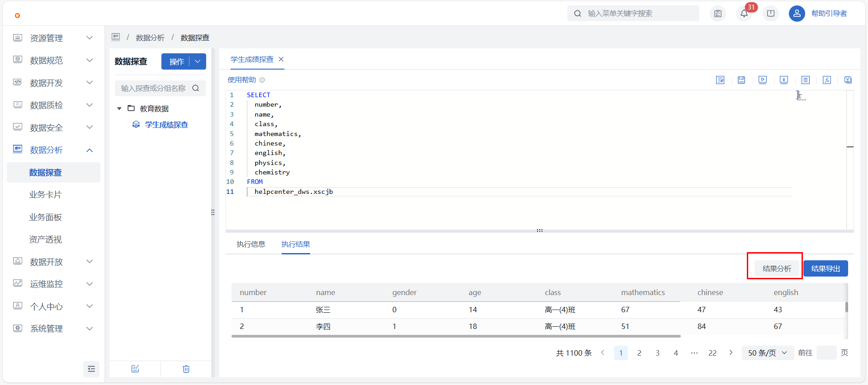Go to page 22

tap(712, 353)
